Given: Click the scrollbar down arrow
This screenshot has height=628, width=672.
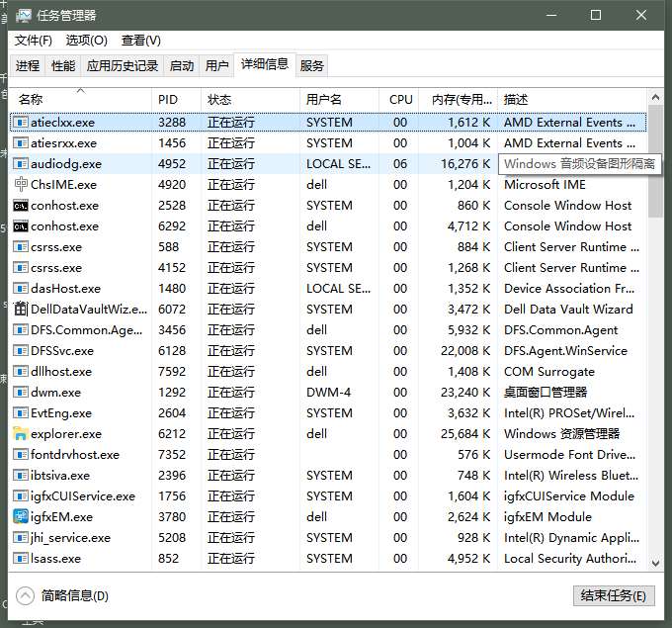Looking at the screenshot, I should 655,563.
